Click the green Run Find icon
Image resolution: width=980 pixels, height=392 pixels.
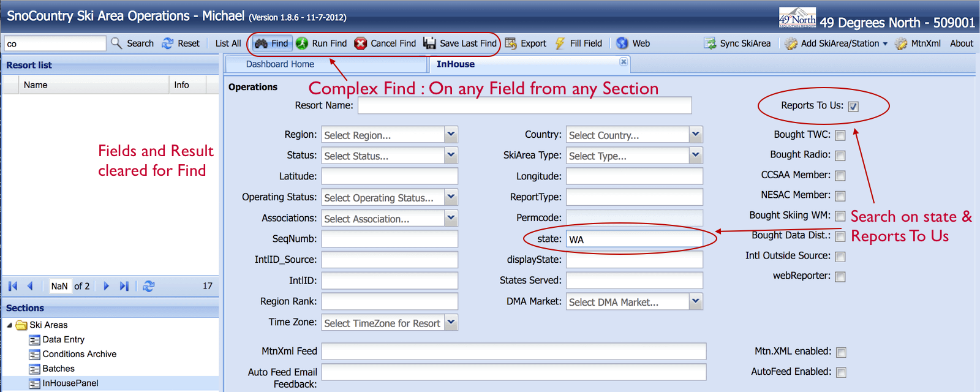click(302, 43)
